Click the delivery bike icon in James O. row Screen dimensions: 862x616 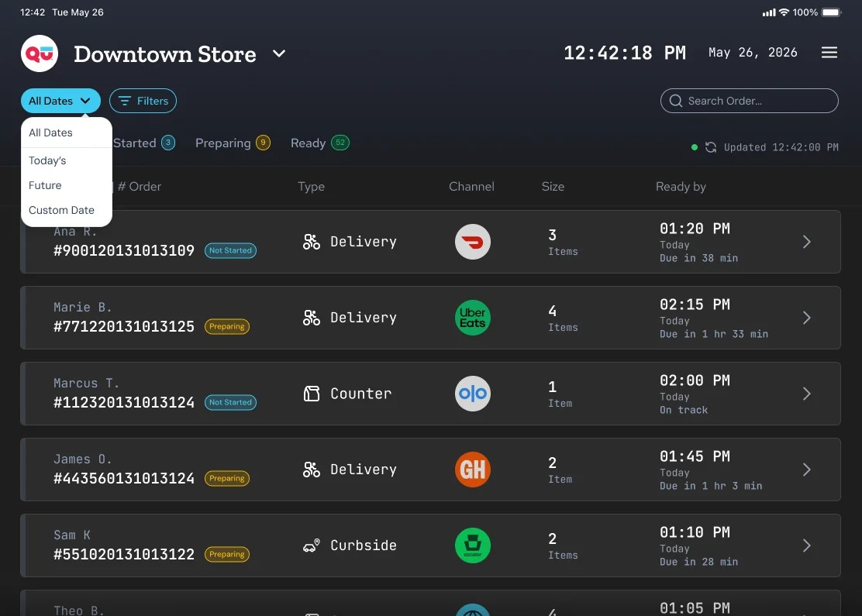click(311, 470)
